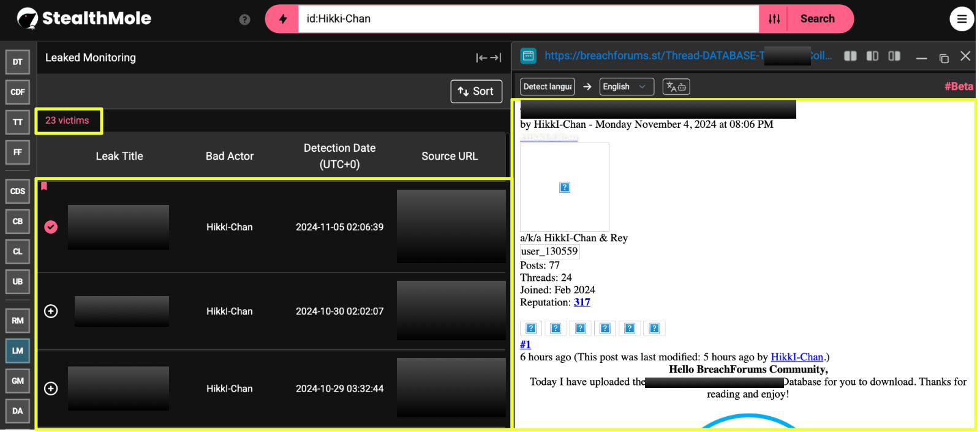Focus the id:Hikki-Chan search input field

528,19
